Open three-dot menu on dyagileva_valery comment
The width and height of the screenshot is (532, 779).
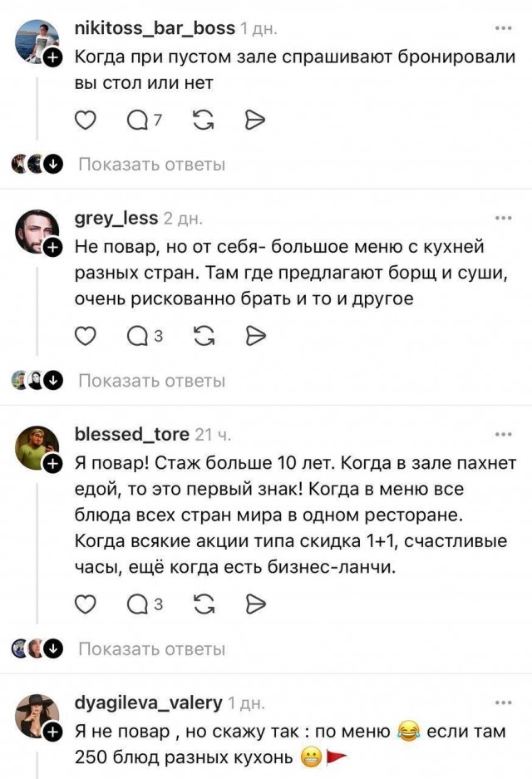(503, 703)
